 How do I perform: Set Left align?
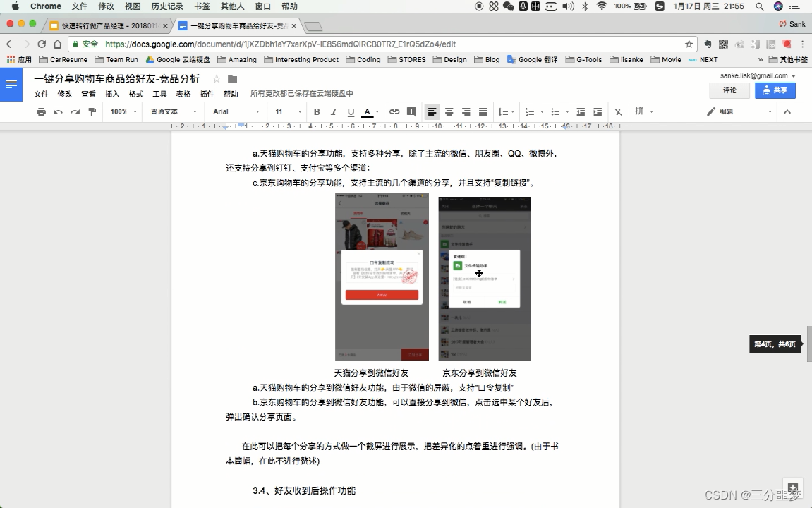coord(432,111)
